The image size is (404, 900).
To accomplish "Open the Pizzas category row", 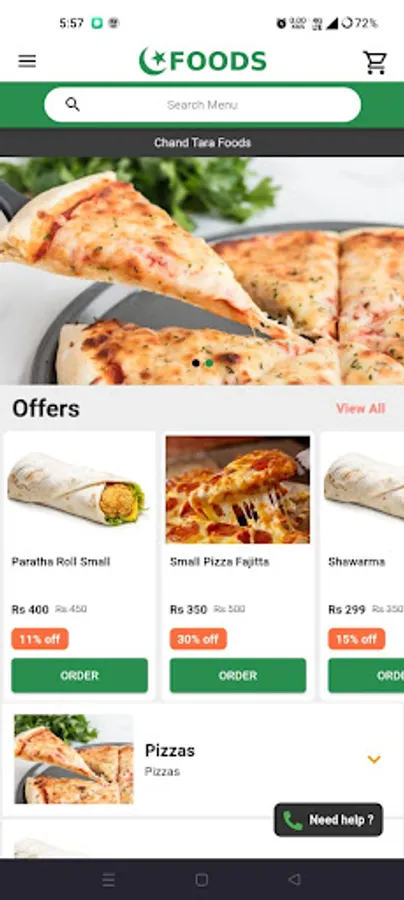I will (202, 759).
